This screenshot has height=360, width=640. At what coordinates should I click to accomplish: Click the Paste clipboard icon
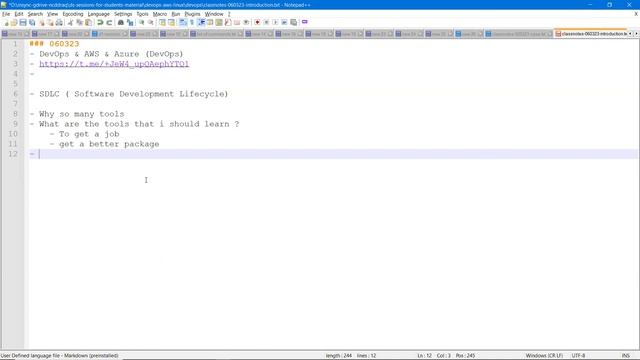pos(88,22)
